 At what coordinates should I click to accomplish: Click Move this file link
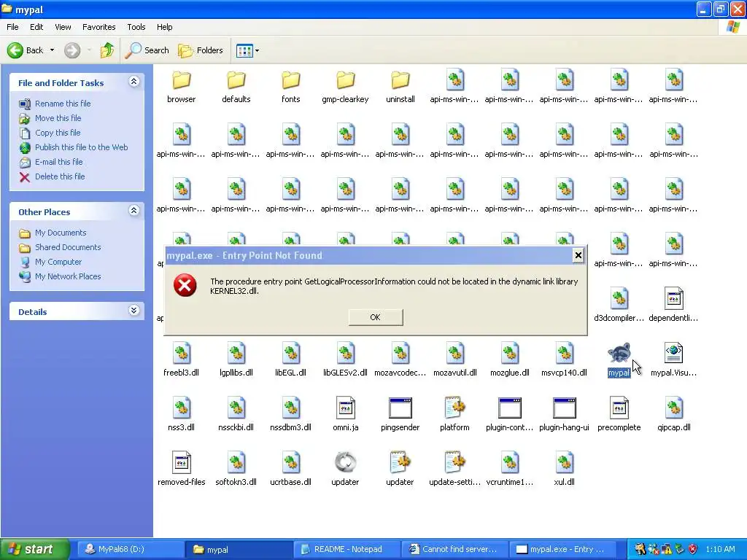(x=58, y=118)
